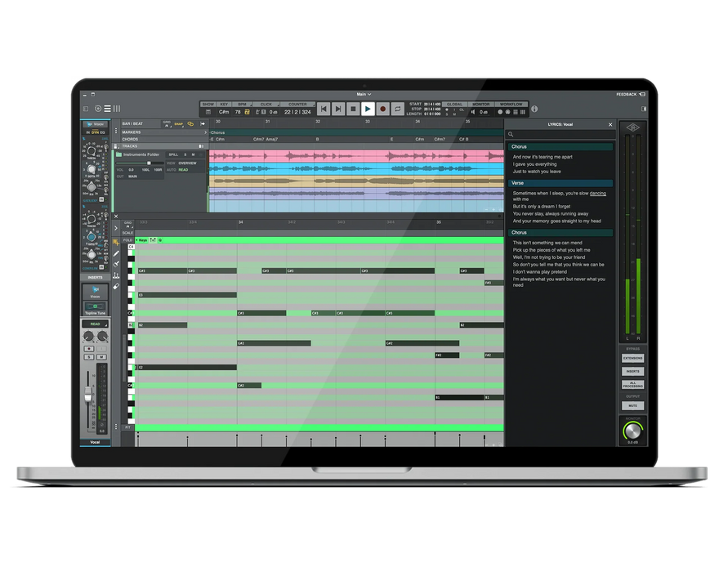This screenshot has width=728, height=572.
Task: Click the workflow columns icon
Action: pos(523,112)
